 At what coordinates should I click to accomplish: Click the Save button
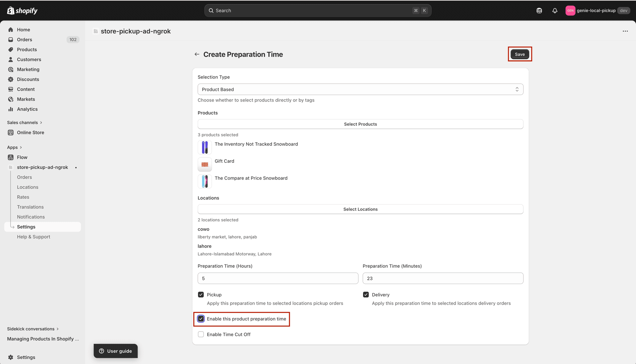tap(519, 54)
